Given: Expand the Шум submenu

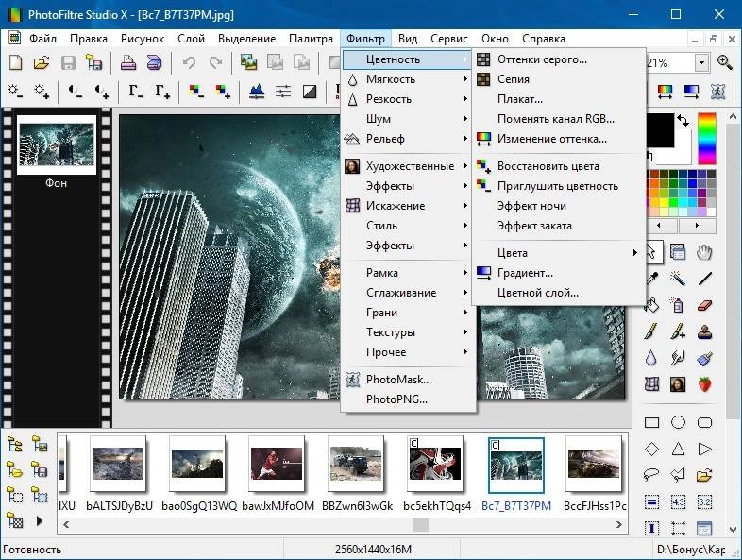Looking at the screenshot, I should 408,119.
